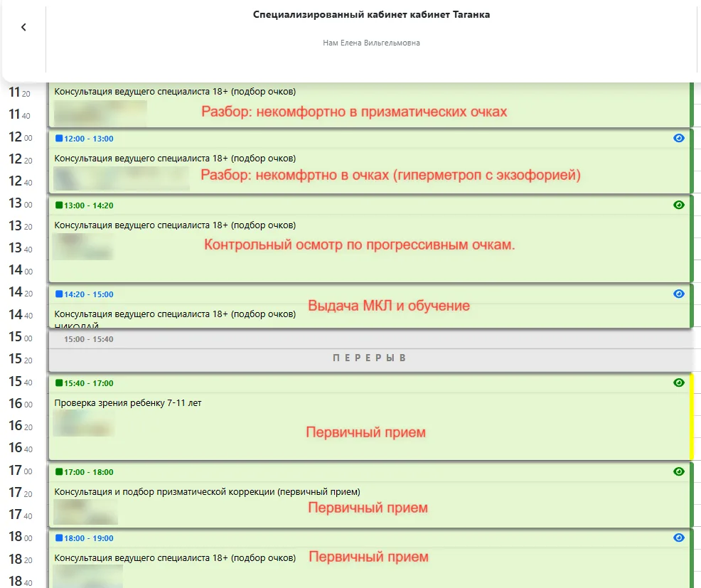Click the eye icon on the 17:00 - 18:00 appointment
This screenshot has height=588, width=701.
[x=679, y=471]
